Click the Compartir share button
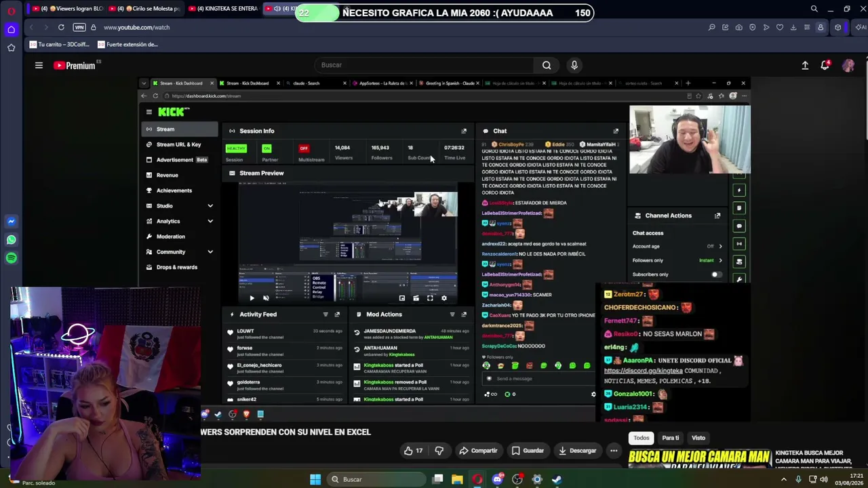This screenshot has width=868, height=488. (x=478, y=451)
